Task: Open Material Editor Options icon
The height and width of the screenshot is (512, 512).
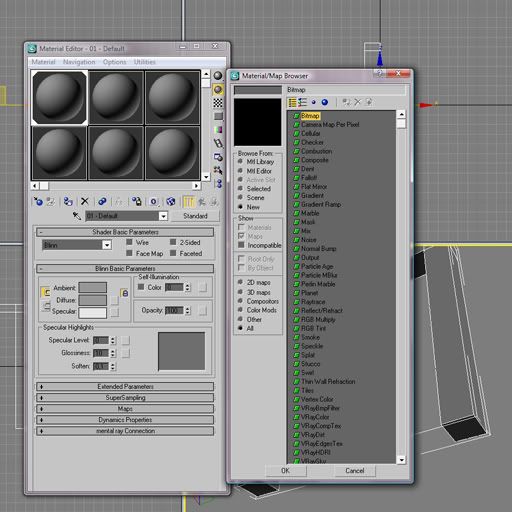Action: tap(218, 157)
